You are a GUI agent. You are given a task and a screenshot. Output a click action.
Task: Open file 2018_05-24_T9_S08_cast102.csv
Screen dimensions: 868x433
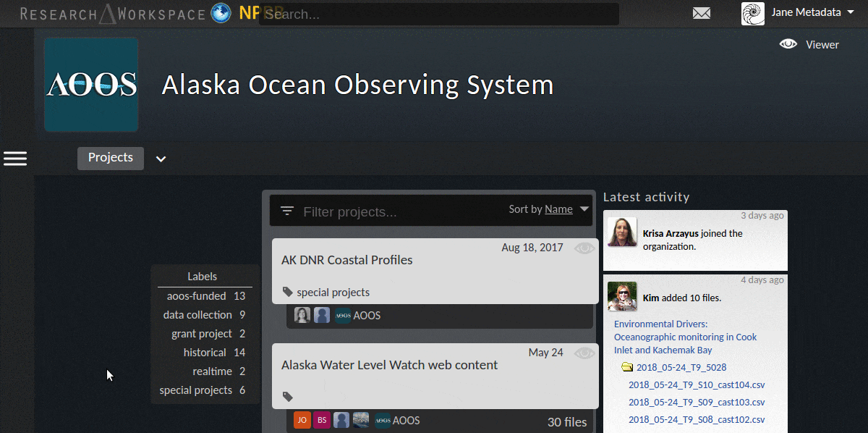697,419
